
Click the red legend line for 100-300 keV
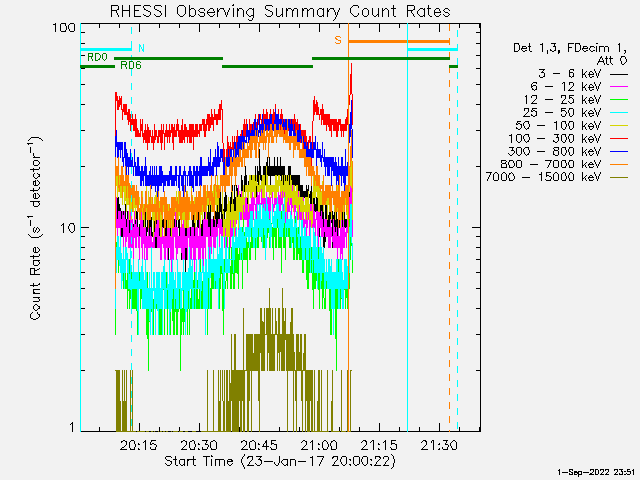[619, 139]
